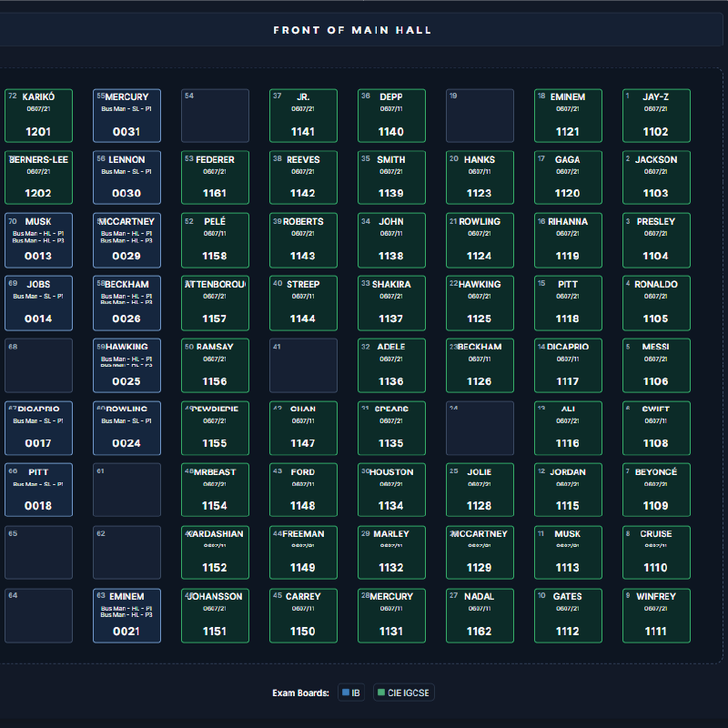Open BERNERS-LEE seat card 1202
728x728 pixels.
[x=38, y=177]
